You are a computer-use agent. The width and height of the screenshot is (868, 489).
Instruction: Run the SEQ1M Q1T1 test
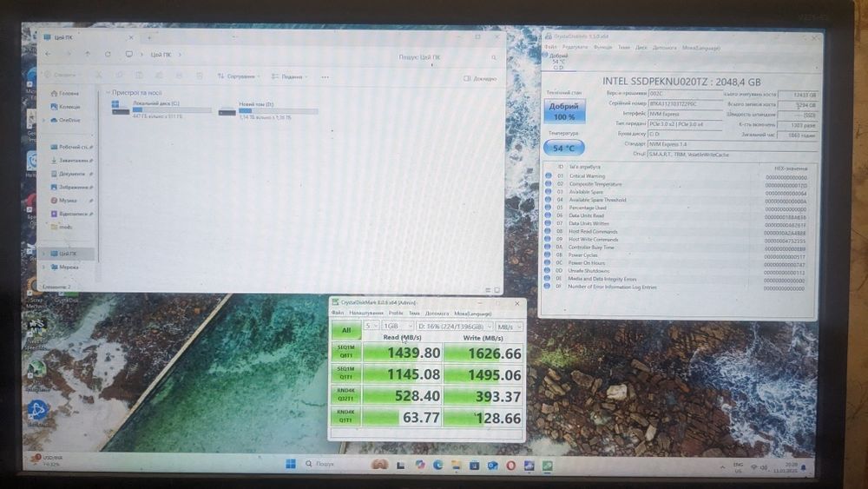point(346,373)
